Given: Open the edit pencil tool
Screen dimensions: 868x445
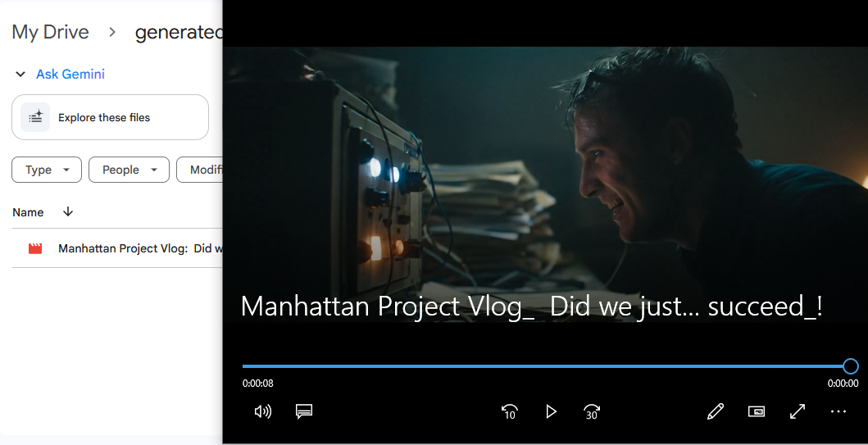Looking at the screenshot, I should (716, 411).
